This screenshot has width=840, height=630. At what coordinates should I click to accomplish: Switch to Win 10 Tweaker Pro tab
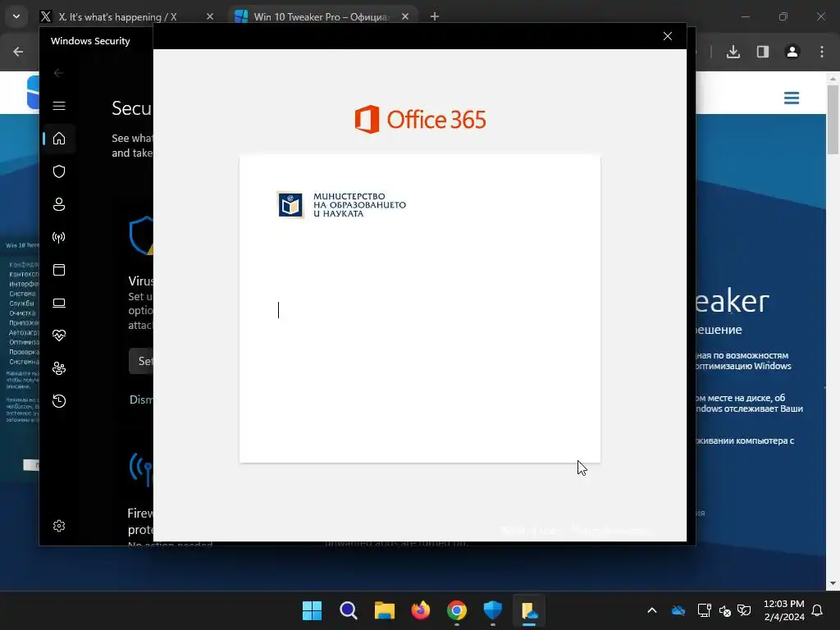pyautogui.click(x=321, y=16)
